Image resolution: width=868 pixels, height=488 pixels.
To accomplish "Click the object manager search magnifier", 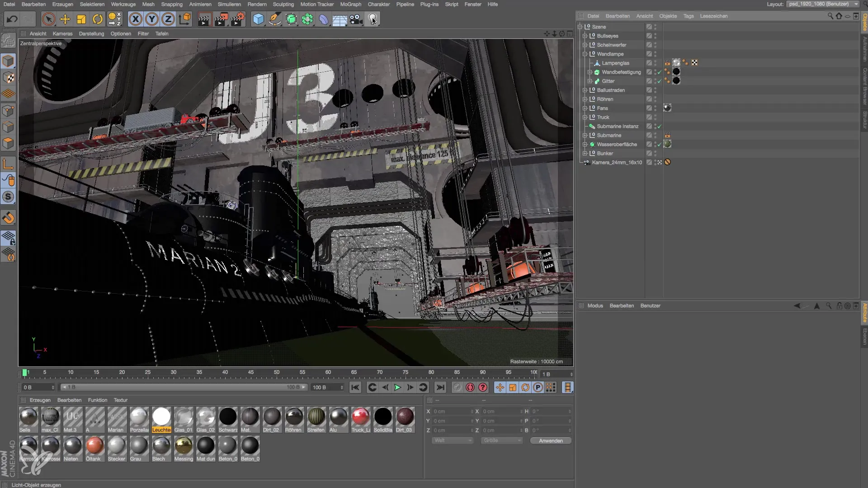I will [x=830, y=16].
